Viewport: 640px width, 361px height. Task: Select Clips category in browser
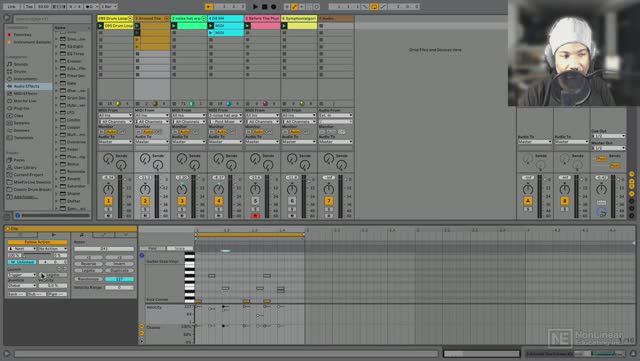click(x=19, y=116)
